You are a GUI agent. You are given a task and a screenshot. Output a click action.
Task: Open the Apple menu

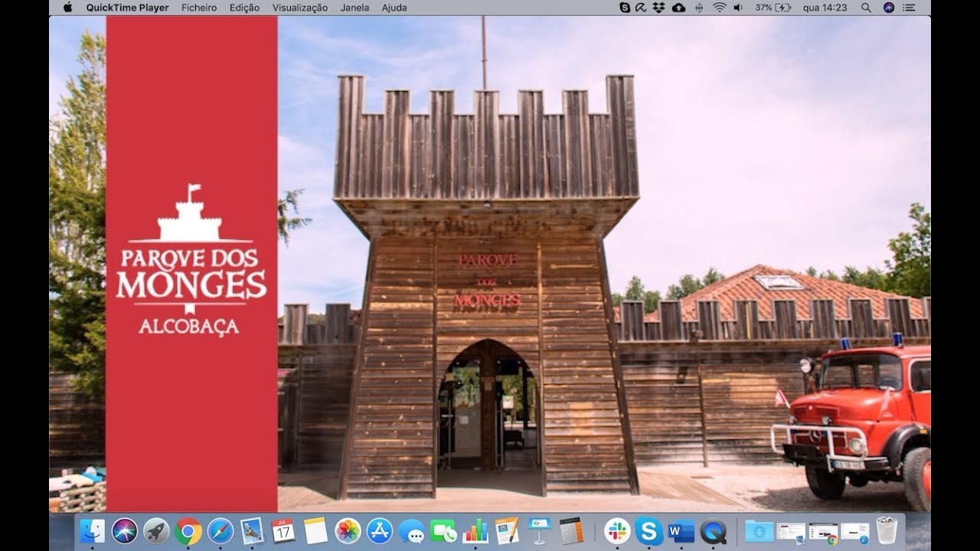(67, 8)
